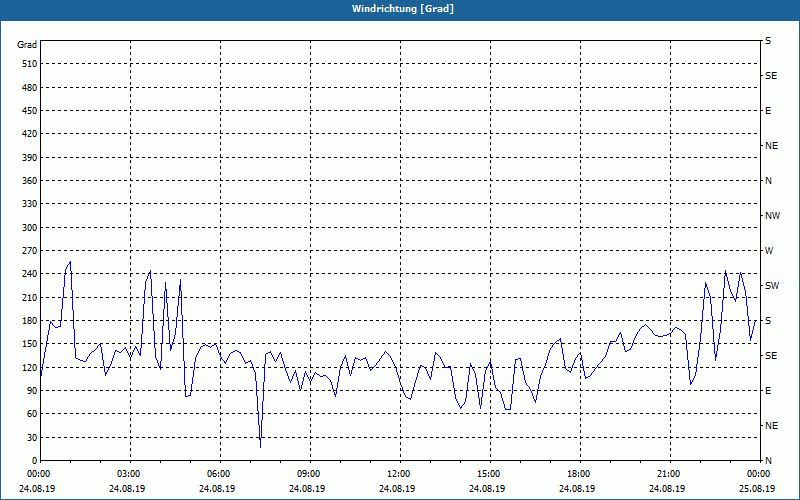The width and height of the screenshot is (800, 500).
Task: Click the 00:00 label above 24.08.19
Action: (x=38, y=474)
